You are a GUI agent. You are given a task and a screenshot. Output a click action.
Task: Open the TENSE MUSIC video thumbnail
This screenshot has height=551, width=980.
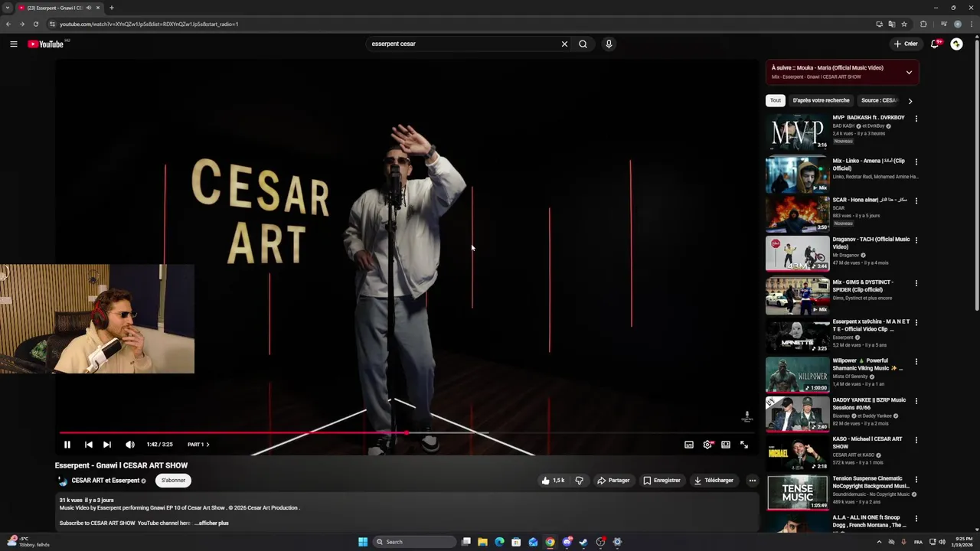797,492
